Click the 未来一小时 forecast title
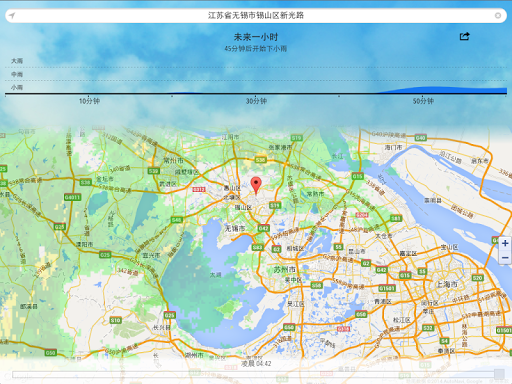512x384 pixels. 256,37
